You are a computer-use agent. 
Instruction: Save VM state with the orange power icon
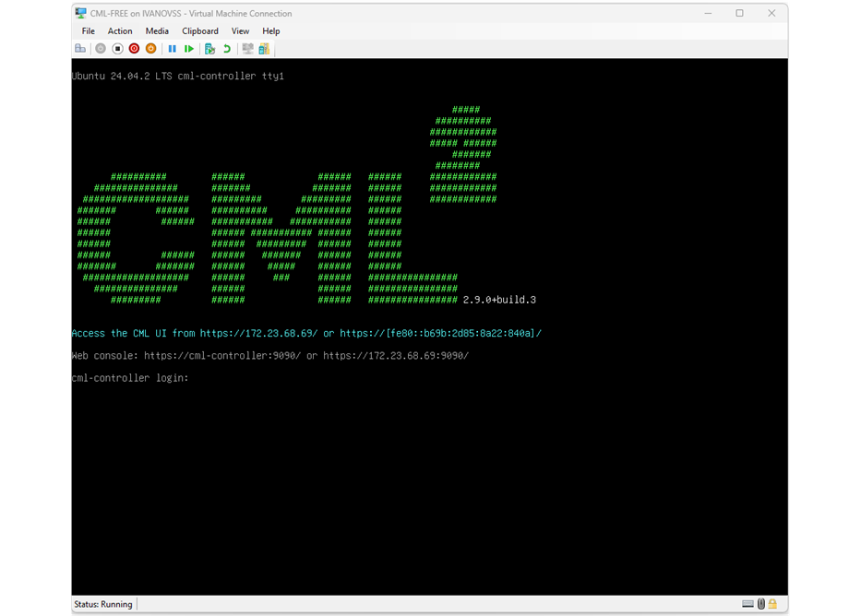[x=151, y=49]
